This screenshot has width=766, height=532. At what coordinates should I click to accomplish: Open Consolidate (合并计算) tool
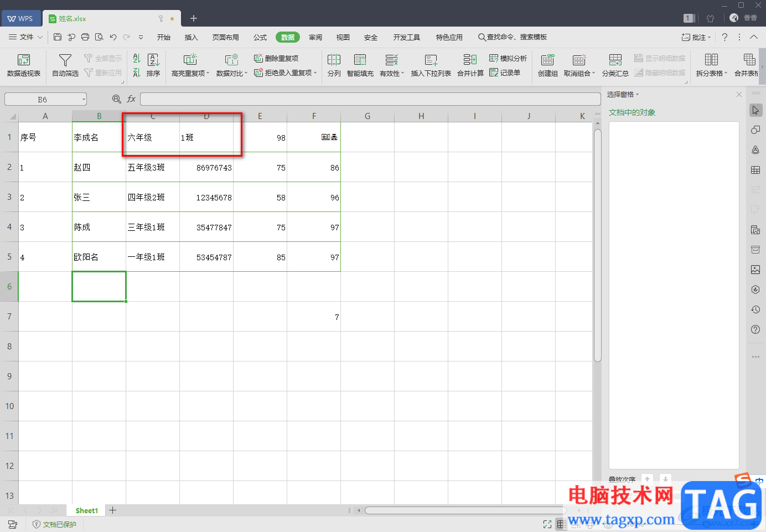click(x=470, y=65)
